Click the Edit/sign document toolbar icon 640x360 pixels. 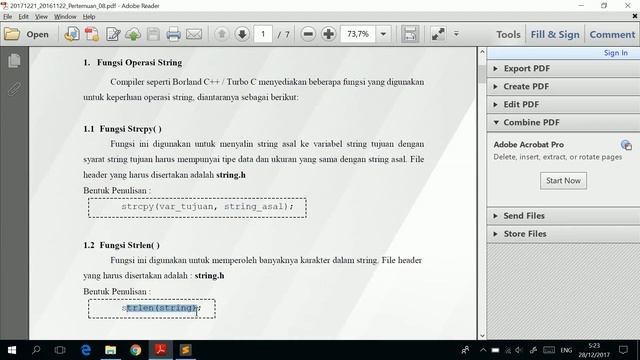pos(113,34)
